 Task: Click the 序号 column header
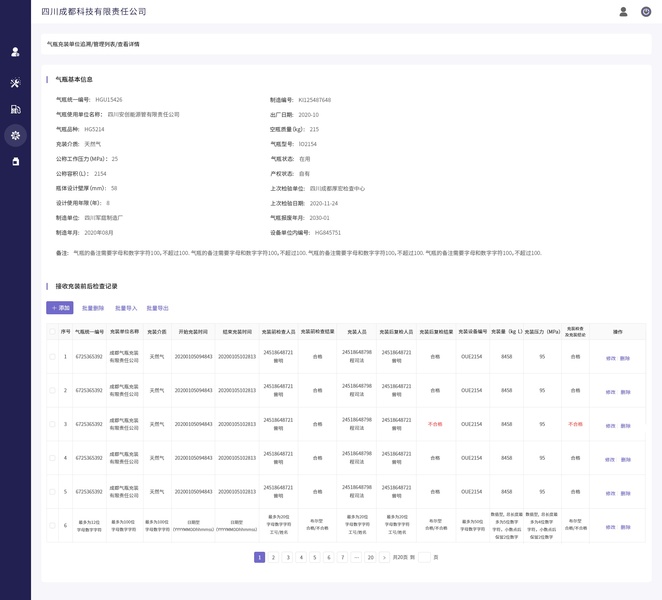coord(65,332)
